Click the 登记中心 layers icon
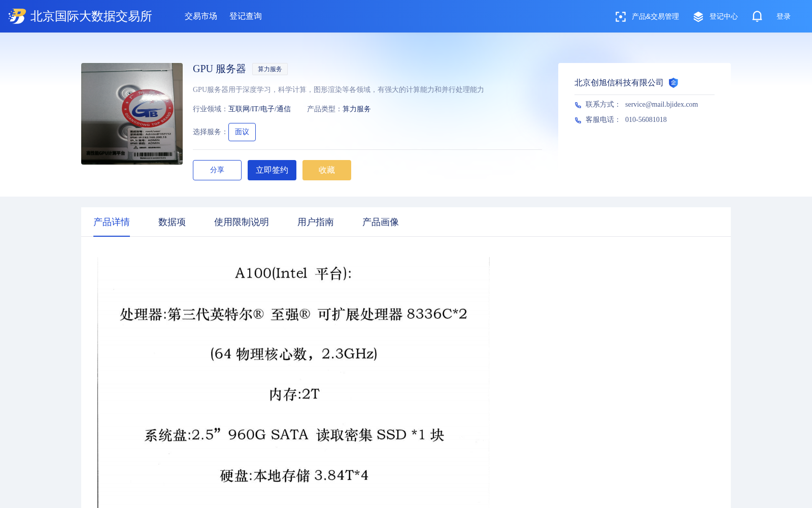Viewport: 812px width, 508px height. pos(698,17)
